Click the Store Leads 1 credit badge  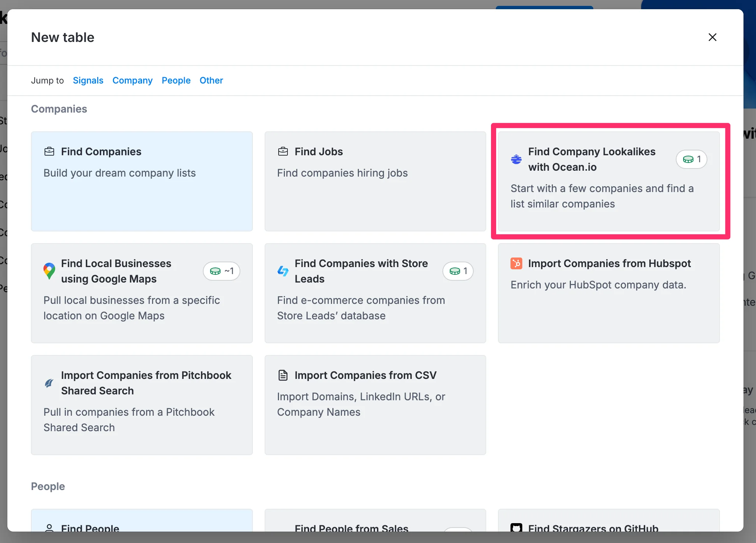tap(458, 271)
